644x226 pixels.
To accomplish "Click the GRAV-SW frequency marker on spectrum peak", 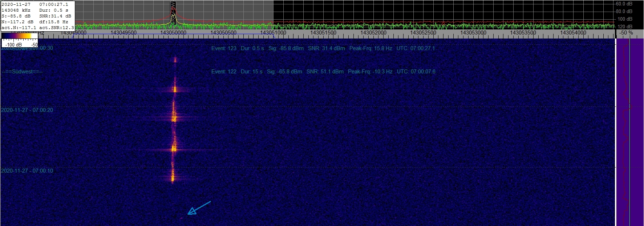I will coord(173,13).
